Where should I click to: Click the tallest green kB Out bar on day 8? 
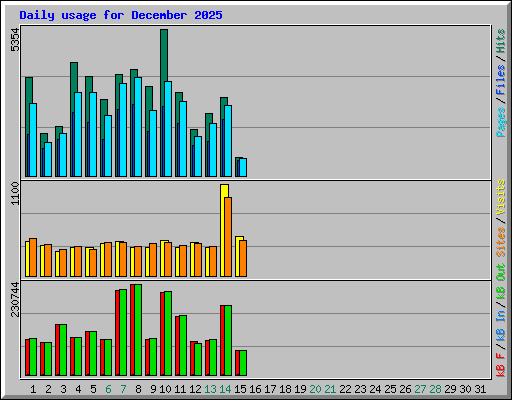click(x=138, y=330)
